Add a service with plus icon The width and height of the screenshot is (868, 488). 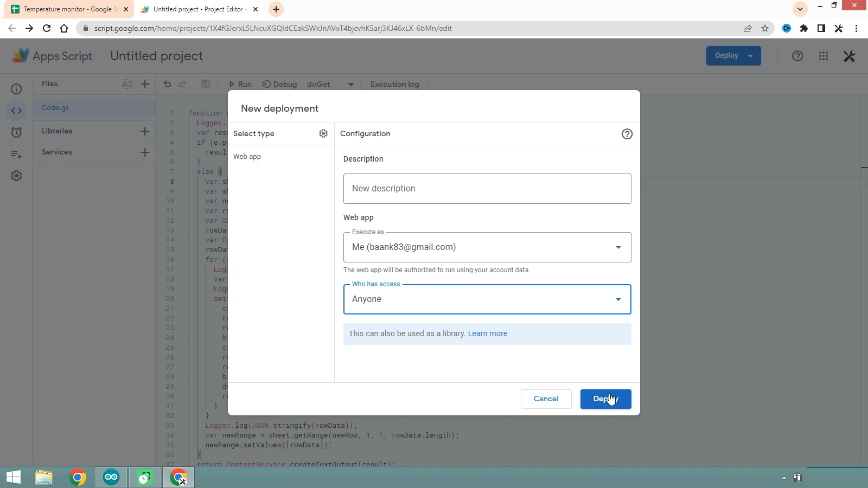145,152
